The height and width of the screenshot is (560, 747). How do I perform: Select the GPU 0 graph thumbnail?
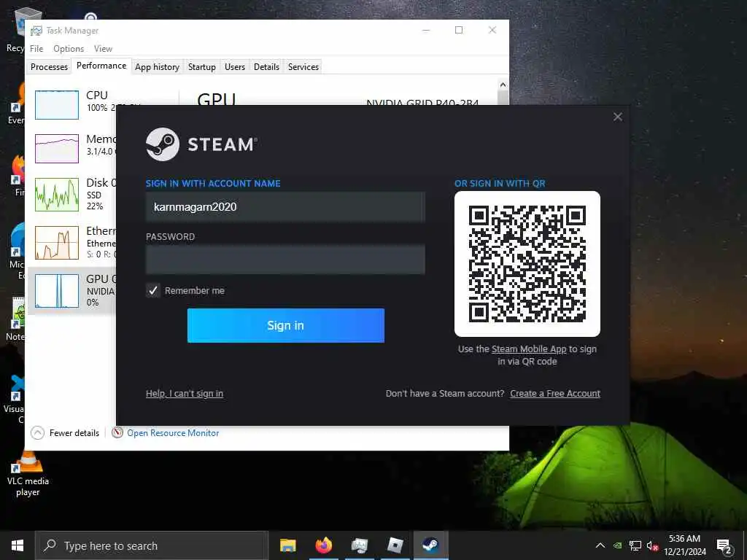[x=57, y=291]
